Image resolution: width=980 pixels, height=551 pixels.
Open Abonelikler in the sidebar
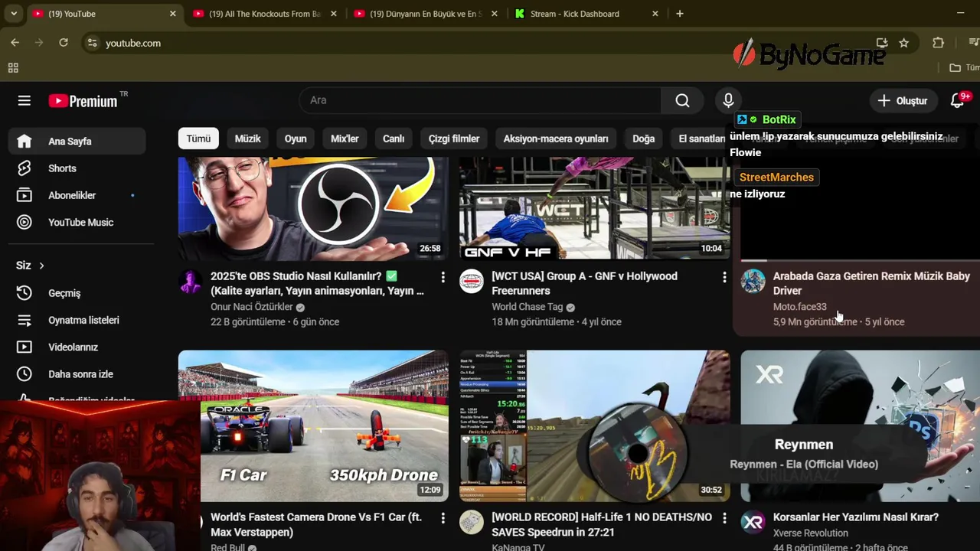77,195
